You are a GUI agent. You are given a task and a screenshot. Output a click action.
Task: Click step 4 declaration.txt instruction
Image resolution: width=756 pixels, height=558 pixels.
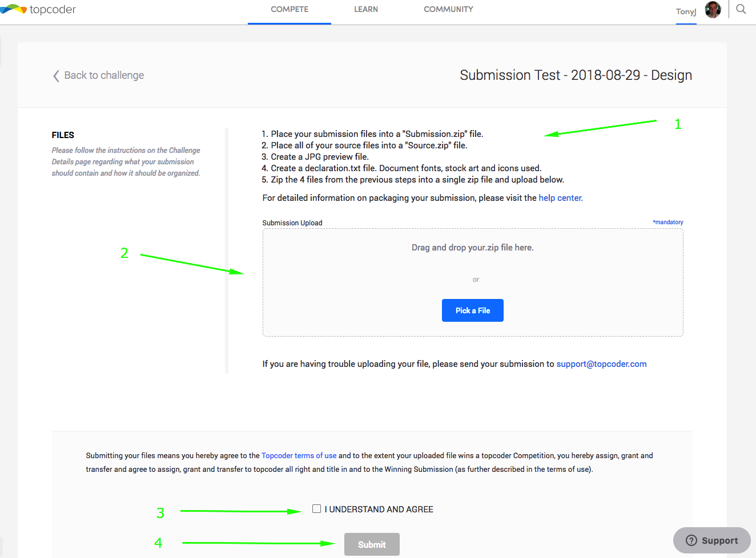pyautogui.click(x=401, y=168)
